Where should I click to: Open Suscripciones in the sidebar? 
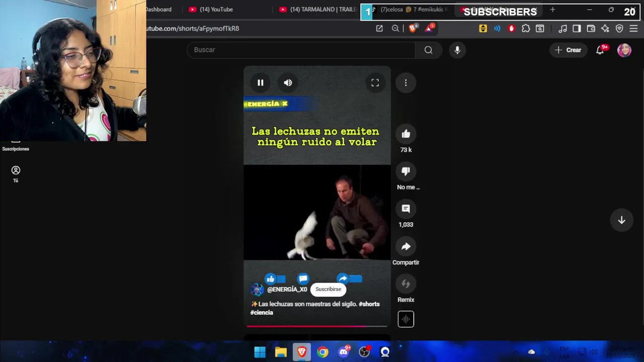[16, 146]
